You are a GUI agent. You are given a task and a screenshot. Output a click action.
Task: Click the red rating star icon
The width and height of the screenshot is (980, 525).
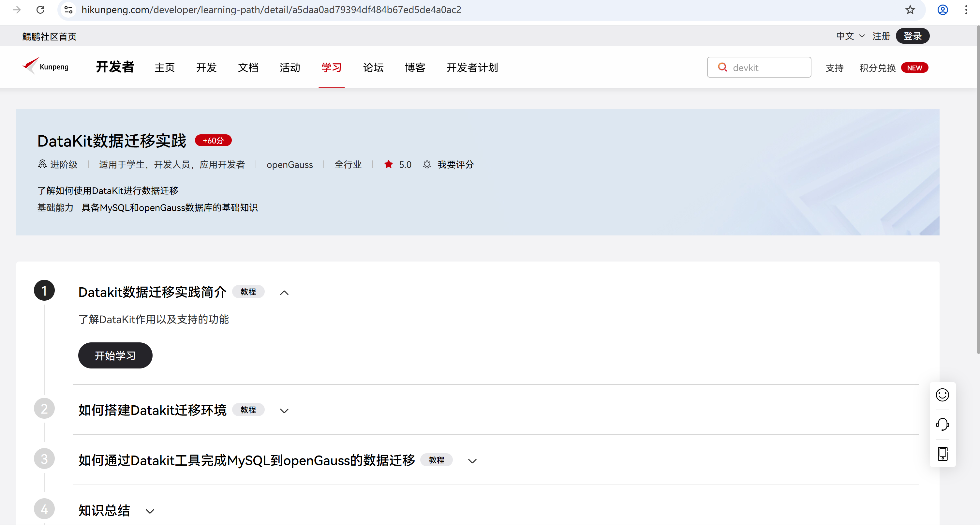[x=388, y=164]
